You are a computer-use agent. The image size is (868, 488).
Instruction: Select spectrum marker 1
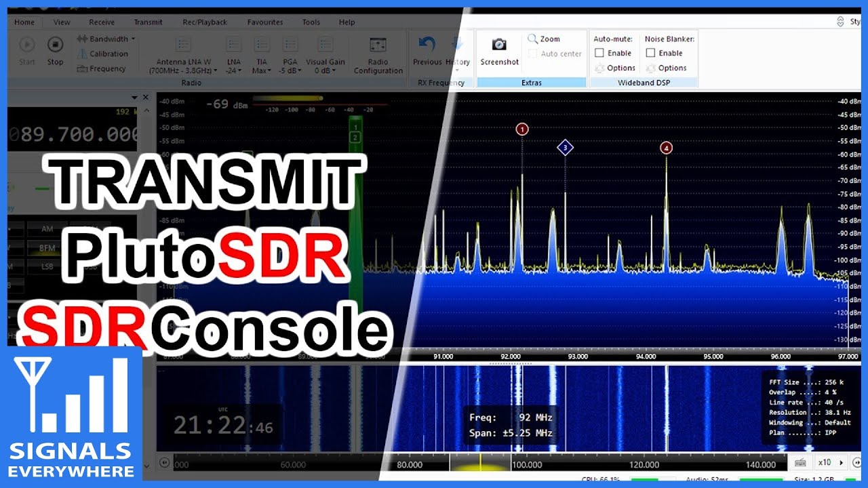coord(521,129)
